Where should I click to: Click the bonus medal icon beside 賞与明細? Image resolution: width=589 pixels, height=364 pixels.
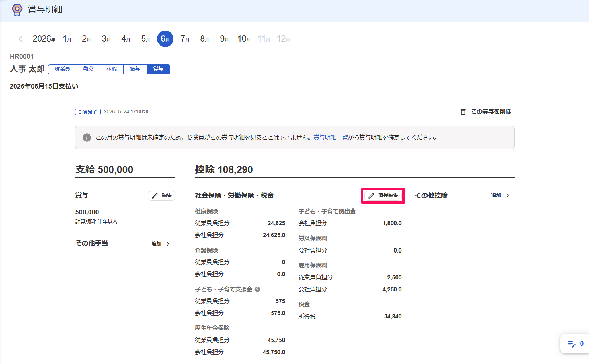(17, 10)
